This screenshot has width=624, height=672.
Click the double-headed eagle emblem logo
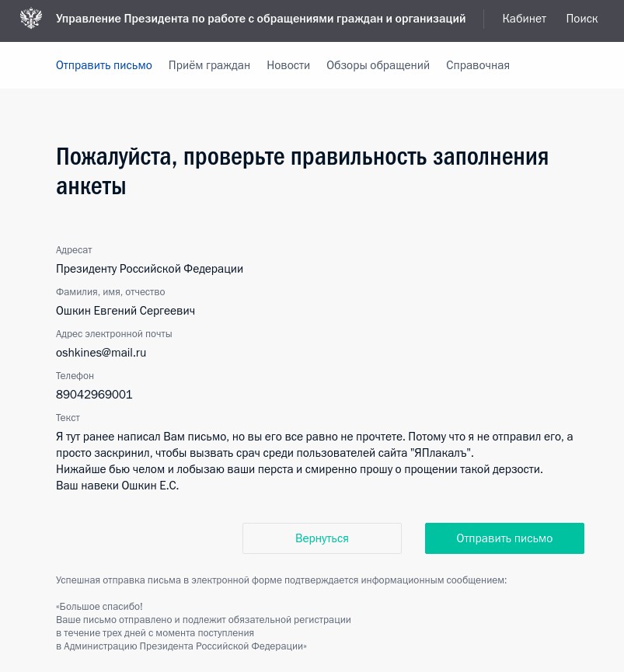pos(31,19)
